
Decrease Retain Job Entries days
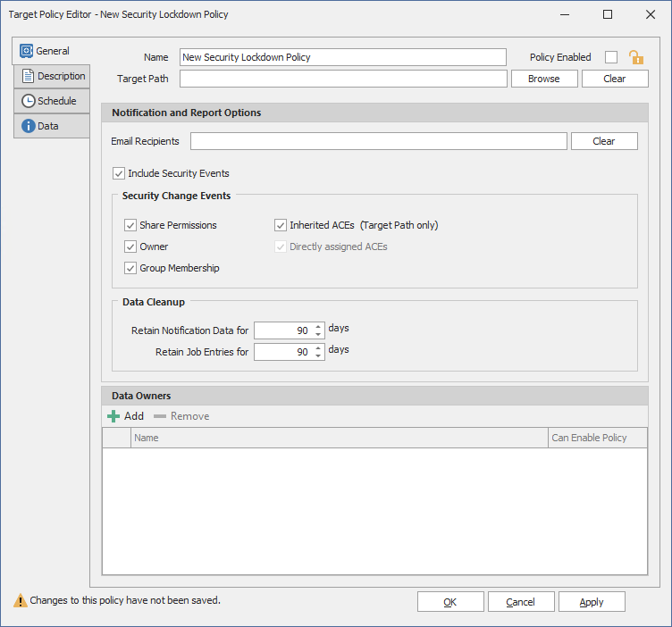click(318, 356)
